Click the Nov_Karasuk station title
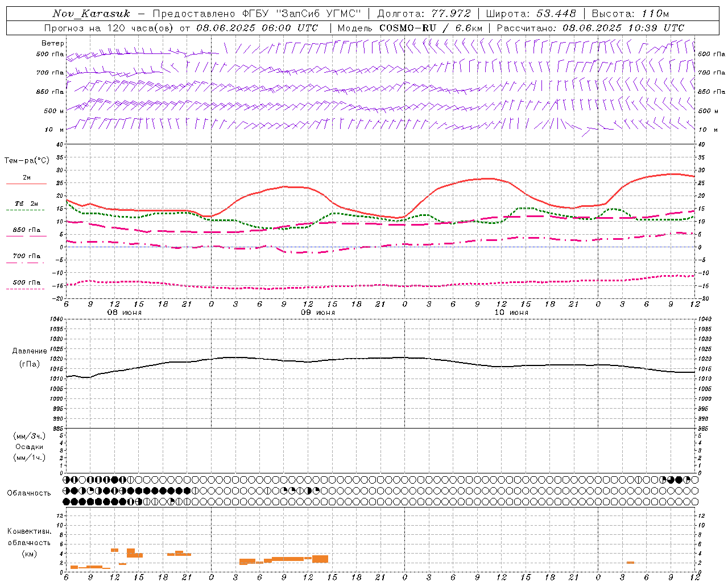This screenshot has height=582, width=728. (92, 14)
